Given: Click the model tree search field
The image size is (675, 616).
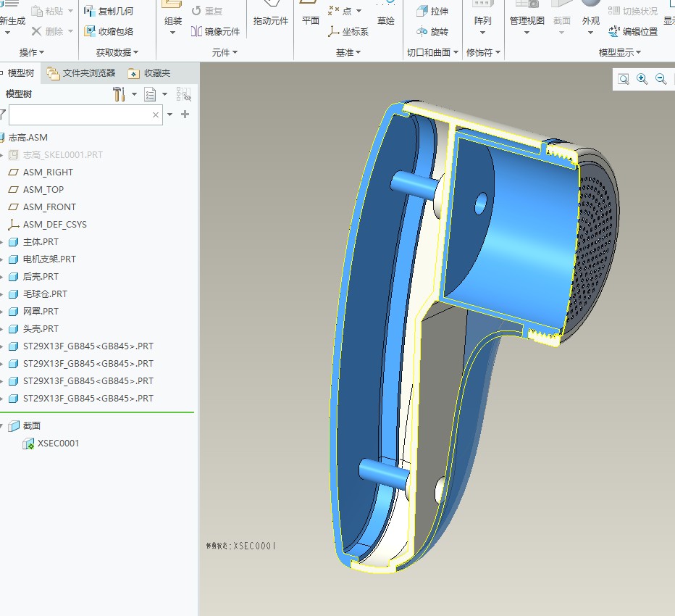Looking at the screenshot, I should pos(80,115).
